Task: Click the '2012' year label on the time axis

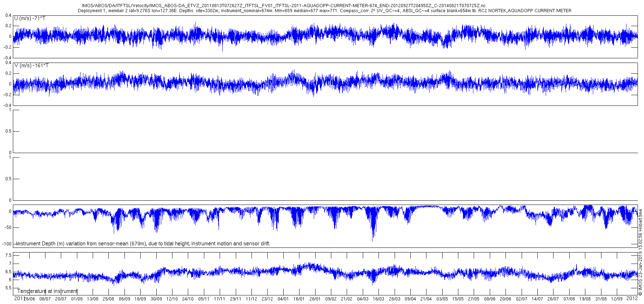Action: 632,298
